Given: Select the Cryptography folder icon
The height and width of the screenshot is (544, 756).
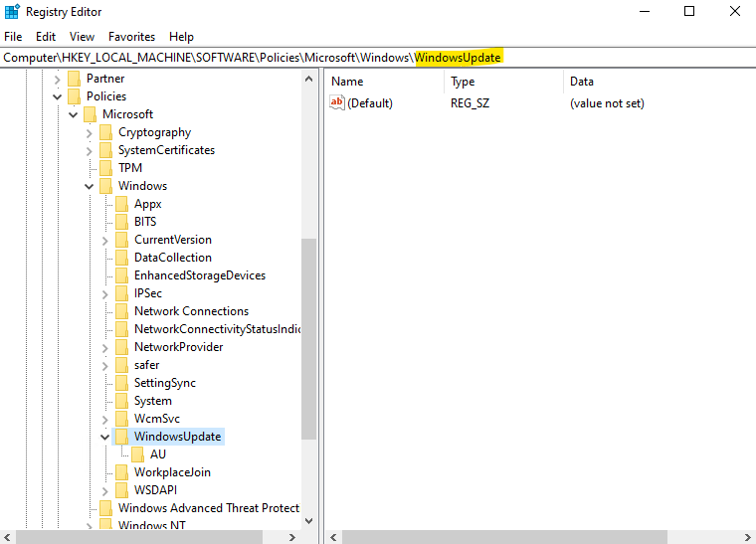Looking at the screenshot, I should pos(105,132).
